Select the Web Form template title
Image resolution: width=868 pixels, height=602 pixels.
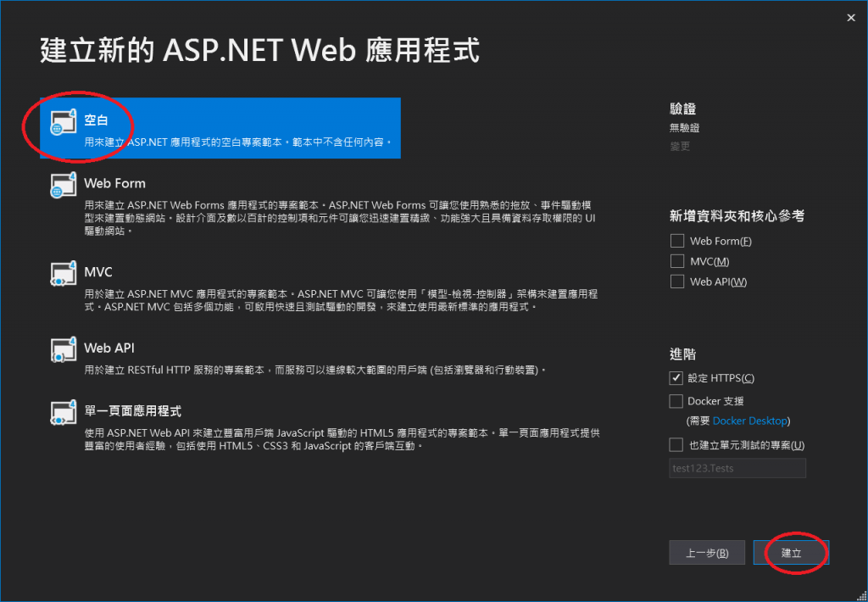[114, 183]
